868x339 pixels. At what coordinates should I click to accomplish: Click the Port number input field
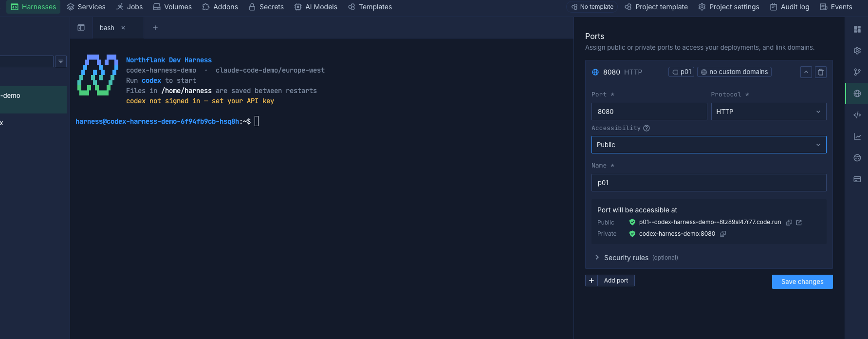pos(649,112)
